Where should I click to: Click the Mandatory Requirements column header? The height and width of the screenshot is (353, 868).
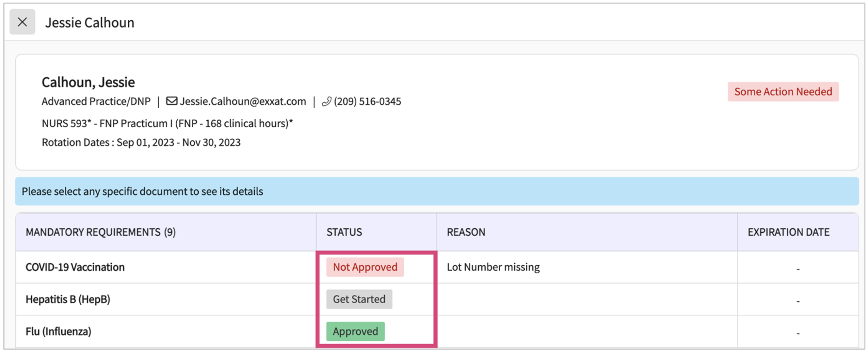coord(100,232)
